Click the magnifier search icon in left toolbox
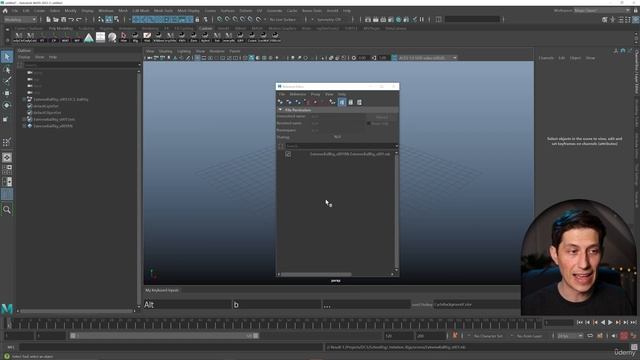The image size is (640, 360). tap(7, 210)
